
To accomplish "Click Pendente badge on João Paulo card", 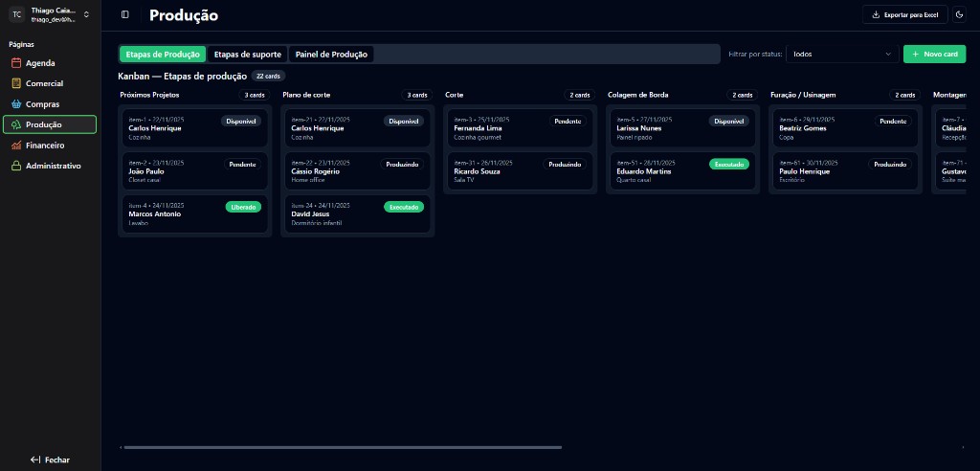I will (242, 164).
